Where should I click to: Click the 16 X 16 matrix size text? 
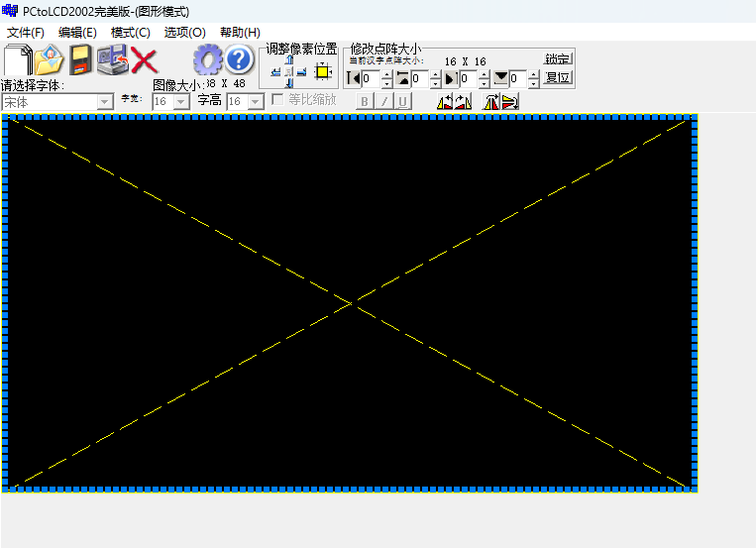[466, 61]
